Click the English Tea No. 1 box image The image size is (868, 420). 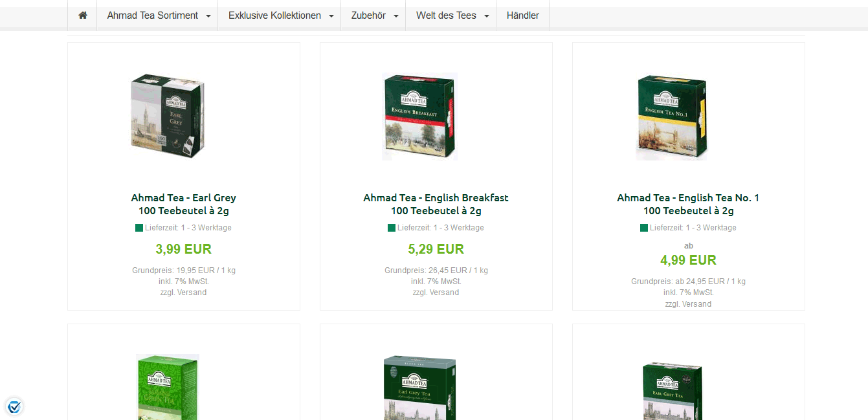click(672, 117)
